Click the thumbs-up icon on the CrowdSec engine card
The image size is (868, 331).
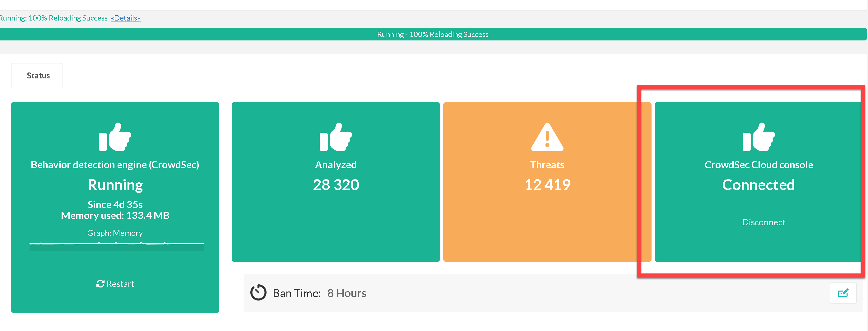(115, 137)
